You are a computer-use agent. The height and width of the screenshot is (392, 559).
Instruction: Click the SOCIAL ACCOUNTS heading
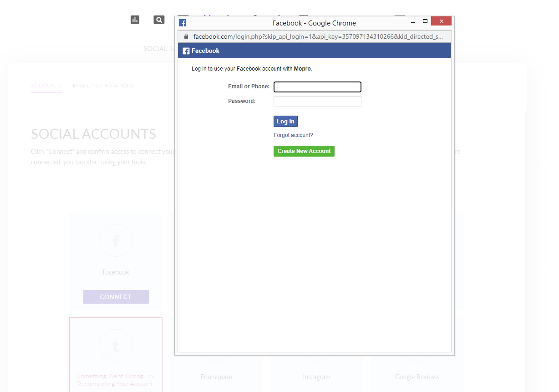pos(93,134)
